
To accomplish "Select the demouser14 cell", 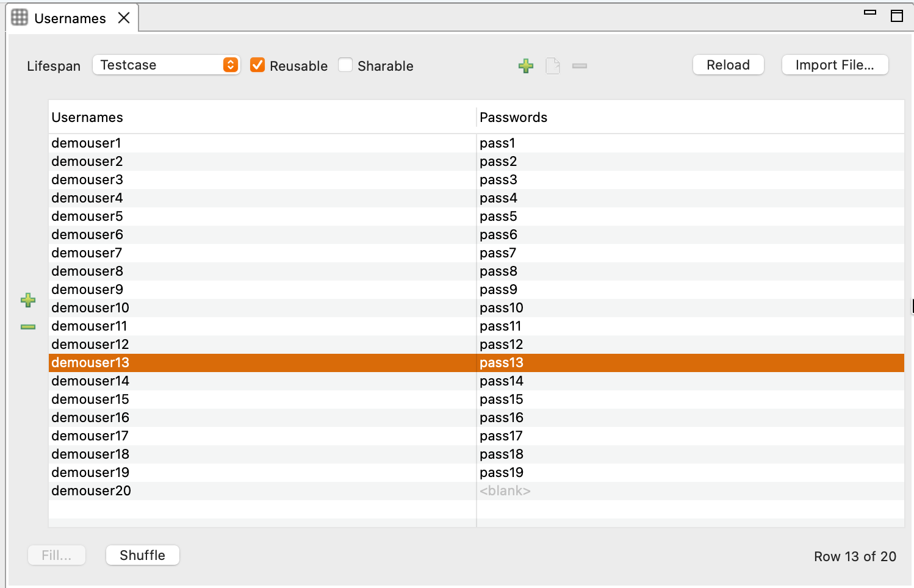I will (262, 381).
